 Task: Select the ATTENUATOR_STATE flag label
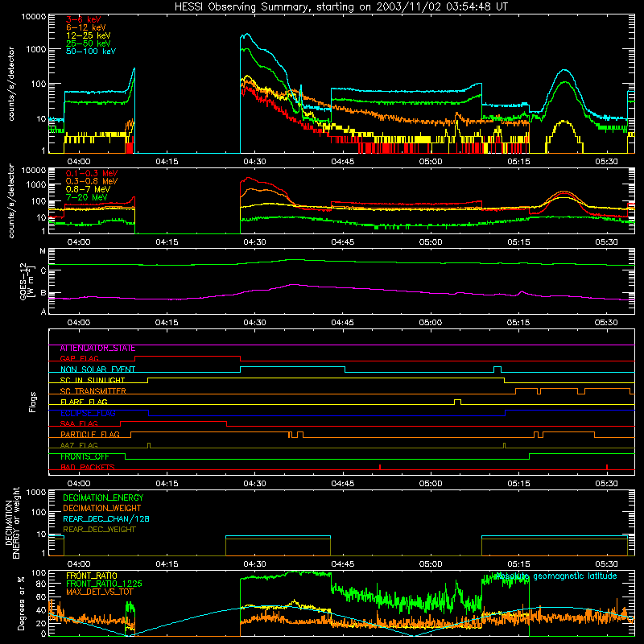(97, 349)
